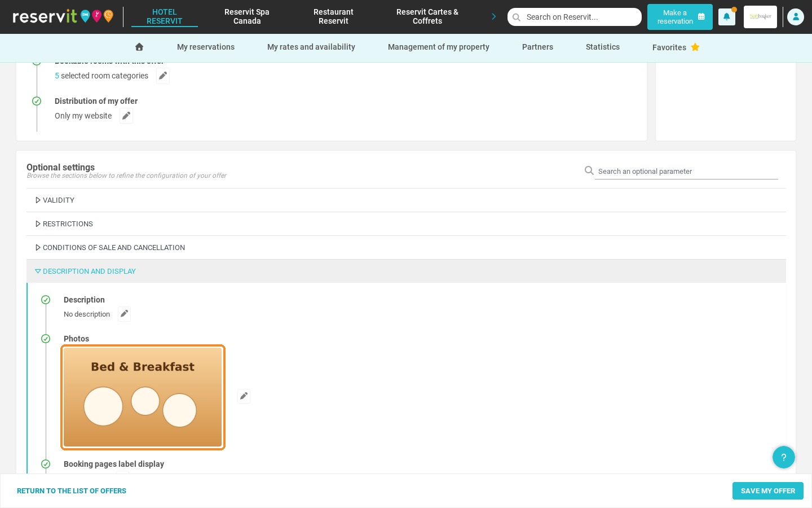Focus Search an optional parameter field
This screenshot has height=508, width=812.
686,171
